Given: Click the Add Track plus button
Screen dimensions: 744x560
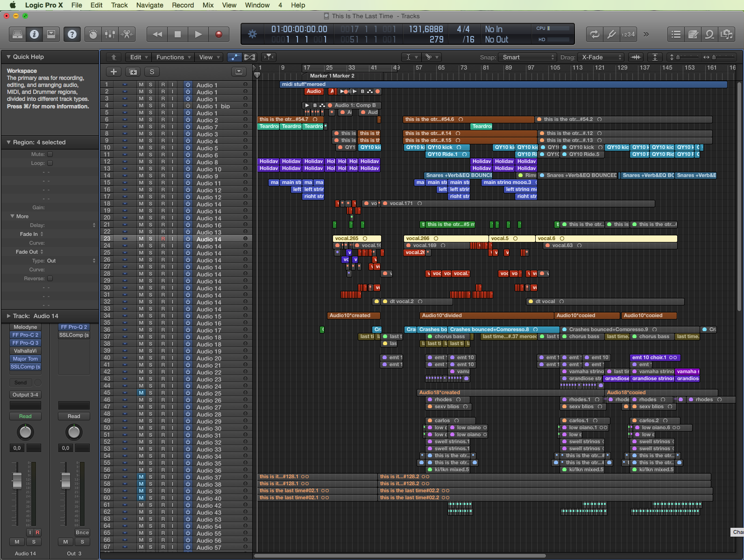Looking at the screenshot, I should [113, 71].
